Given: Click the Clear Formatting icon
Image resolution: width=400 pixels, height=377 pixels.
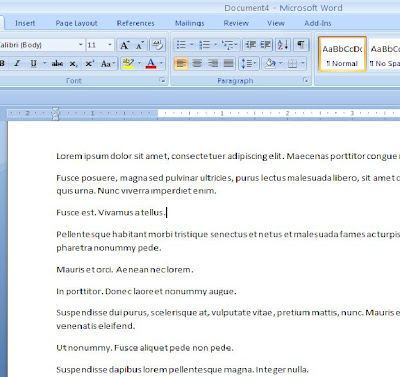Looking at the screenshot, I should pyautogui.click(x=157, y=45).
